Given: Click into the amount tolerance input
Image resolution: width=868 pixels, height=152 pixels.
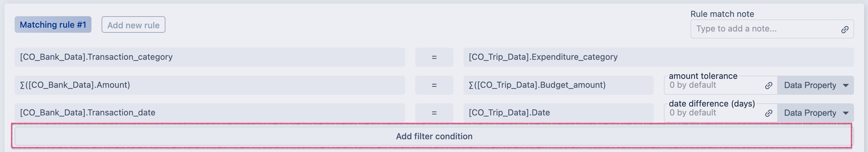Looking at the screenshot, I should [x=714, y=86].
